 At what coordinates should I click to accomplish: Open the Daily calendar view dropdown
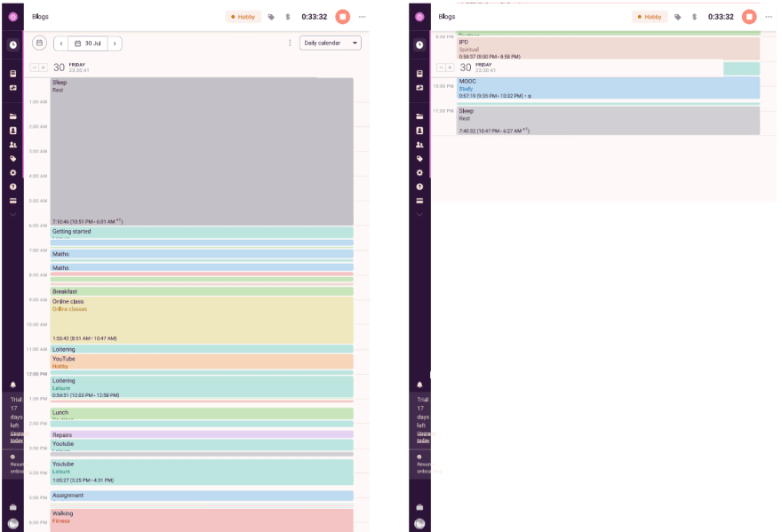[331, 43]
